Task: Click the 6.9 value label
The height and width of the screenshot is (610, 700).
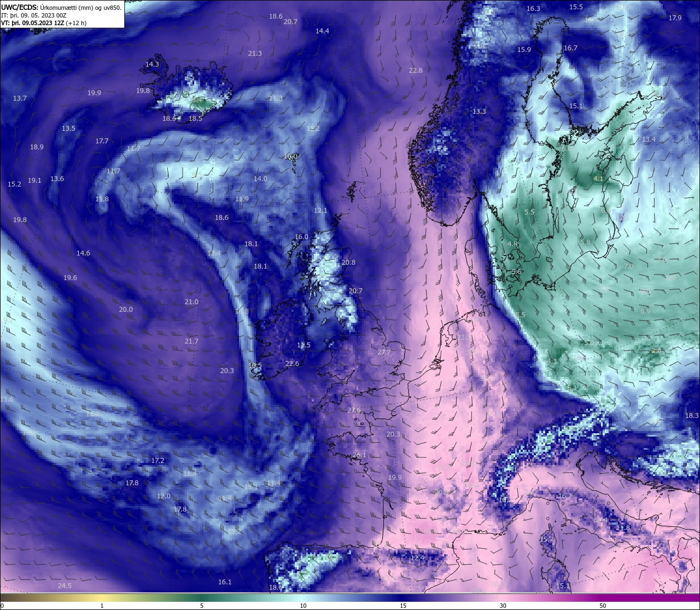Action: 645,311
